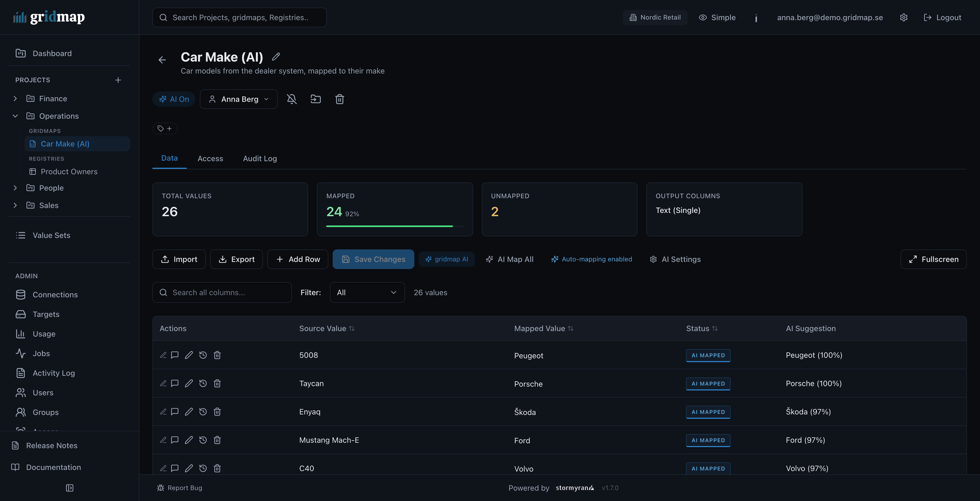Screen dimensions: 980x501
Task: Sort by Source Value column
Action: [x=327, y=329]
